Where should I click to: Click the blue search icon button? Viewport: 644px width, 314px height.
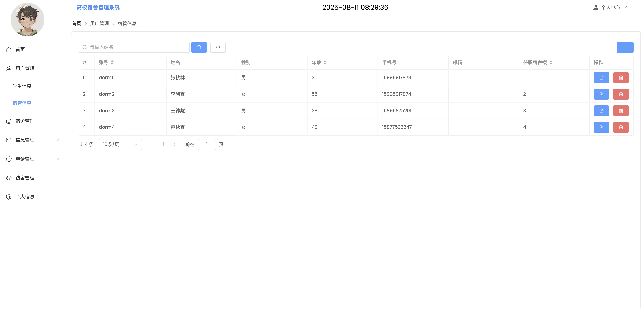pos(199,47)
